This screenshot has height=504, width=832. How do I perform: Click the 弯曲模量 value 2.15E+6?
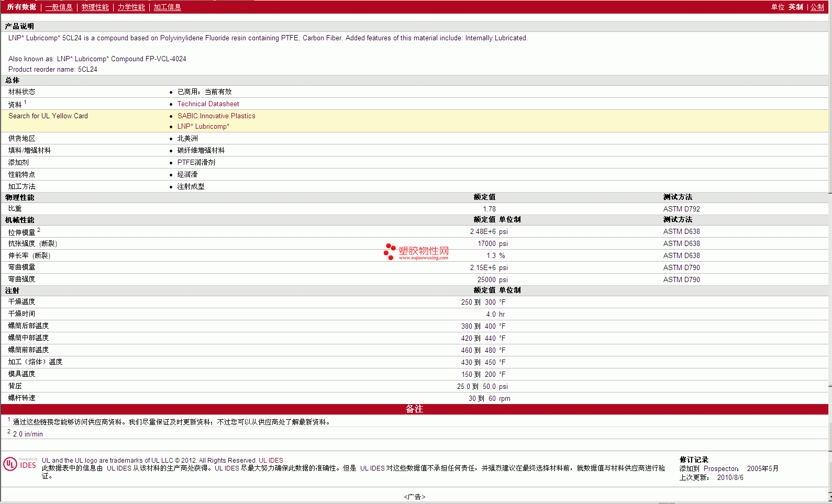click(x=483, y=268)
